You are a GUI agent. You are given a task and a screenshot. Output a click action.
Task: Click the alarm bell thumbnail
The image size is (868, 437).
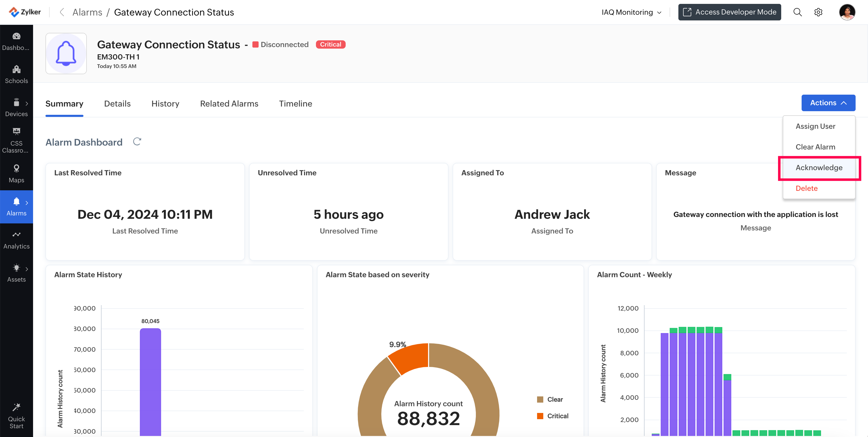click(66, 53)
